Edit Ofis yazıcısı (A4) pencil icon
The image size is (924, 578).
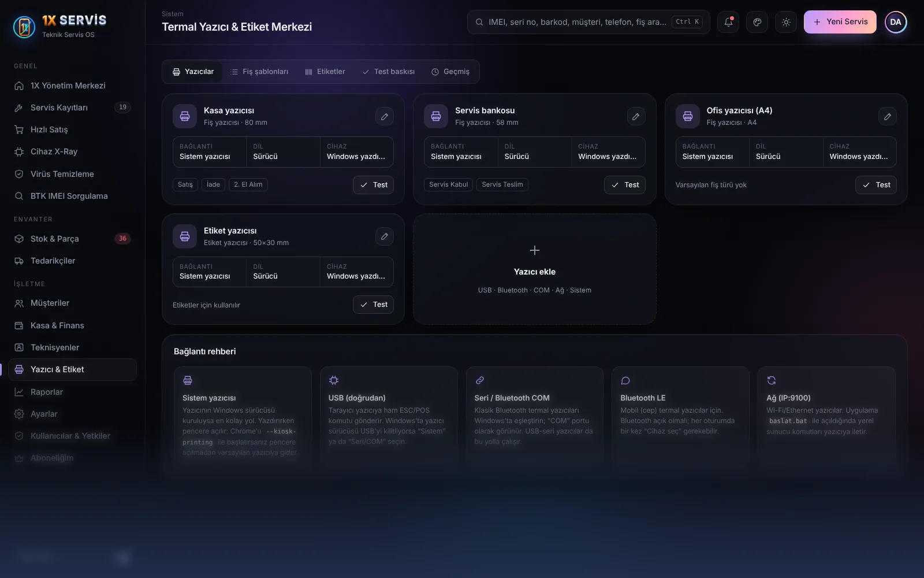pyautogui.click(x=888, y=116)
